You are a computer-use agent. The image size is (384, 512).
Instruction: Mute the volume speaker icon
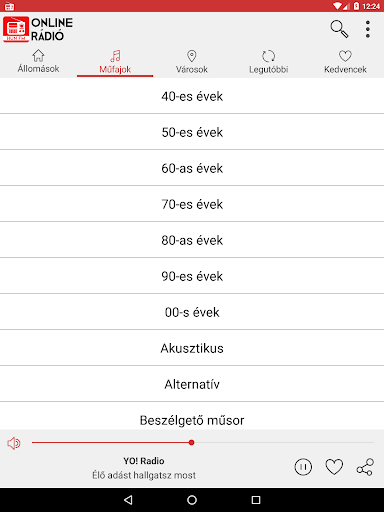click(x=14, y=443)
